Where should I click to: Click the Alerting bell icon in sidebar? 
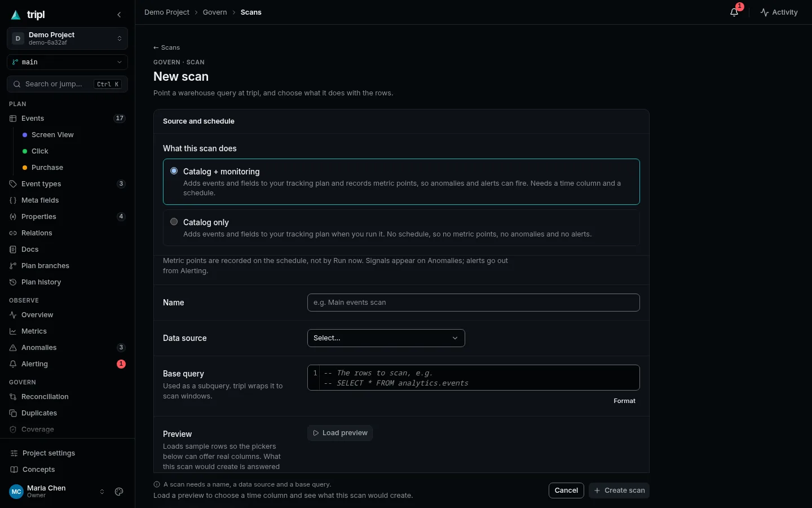coord(13,364)
